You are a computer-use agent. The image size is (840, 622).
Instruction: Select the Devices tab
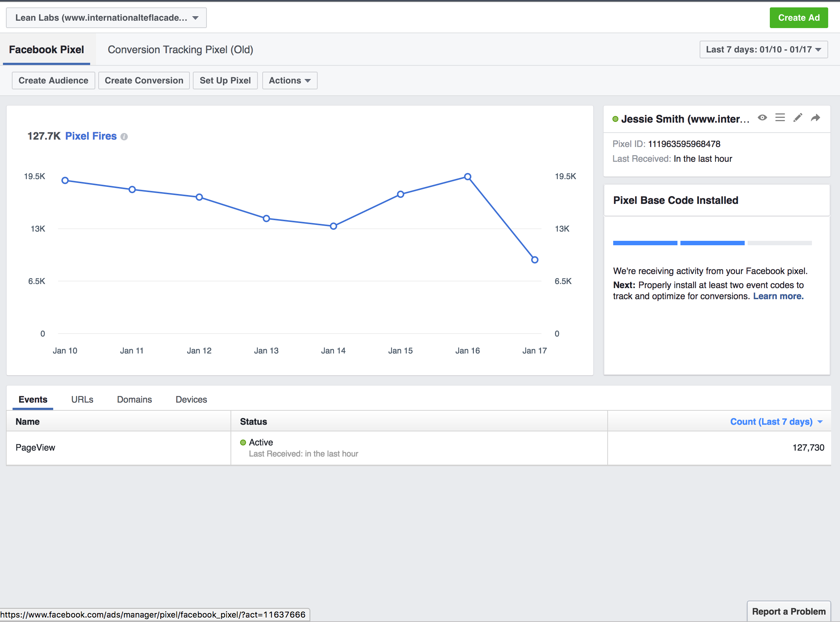click(191, 400)
